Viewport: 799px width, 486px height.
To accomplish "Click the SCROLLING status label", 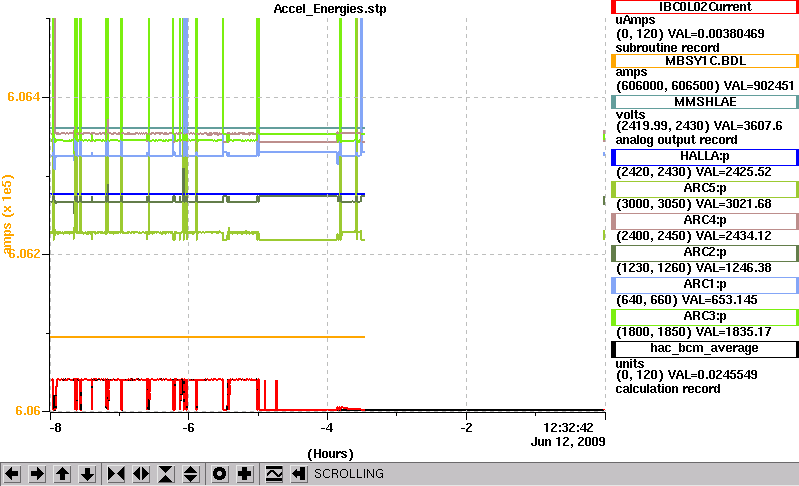I will (x=349, y=474).
